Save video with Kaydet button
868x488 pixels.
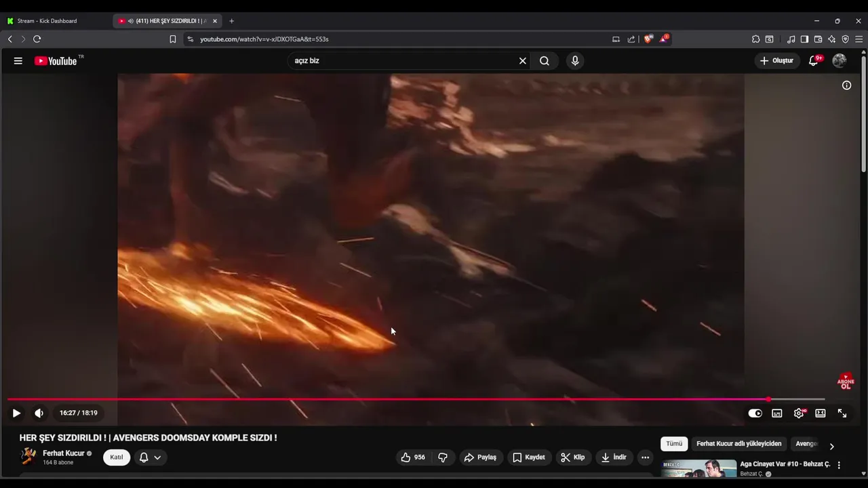click(x=528, y=457)
